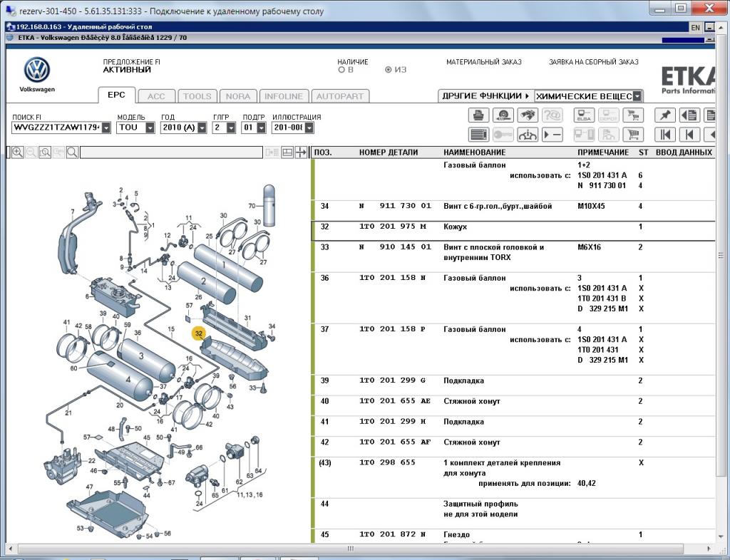Select row 42 part 1T0 201 655 AF

coord(513,447)
